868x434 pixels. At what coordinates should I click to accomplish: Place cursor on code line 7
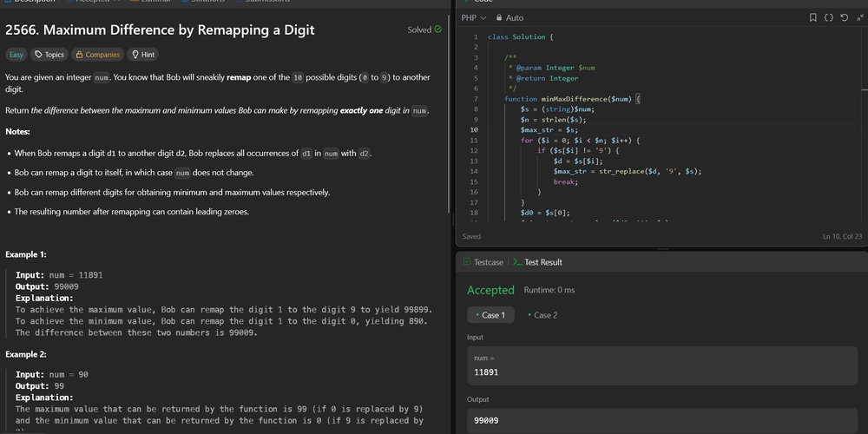click(x=572, y=99)
